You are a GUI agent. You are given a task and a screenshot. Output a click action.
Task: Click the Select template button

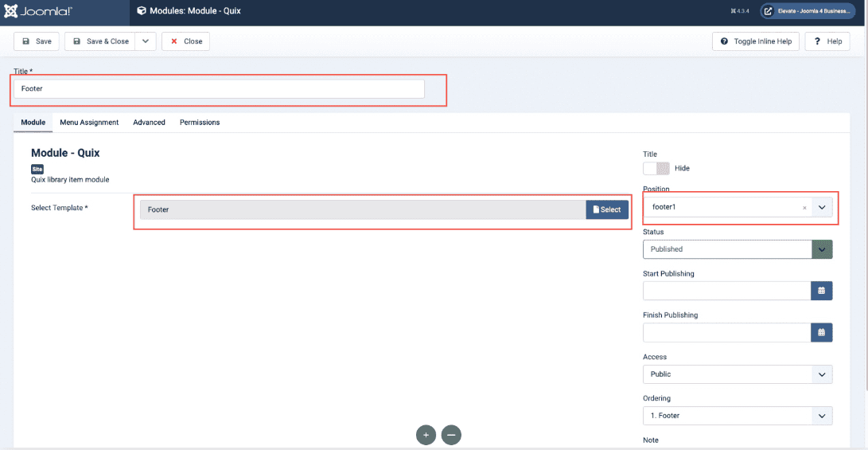(x=607, y=209)
